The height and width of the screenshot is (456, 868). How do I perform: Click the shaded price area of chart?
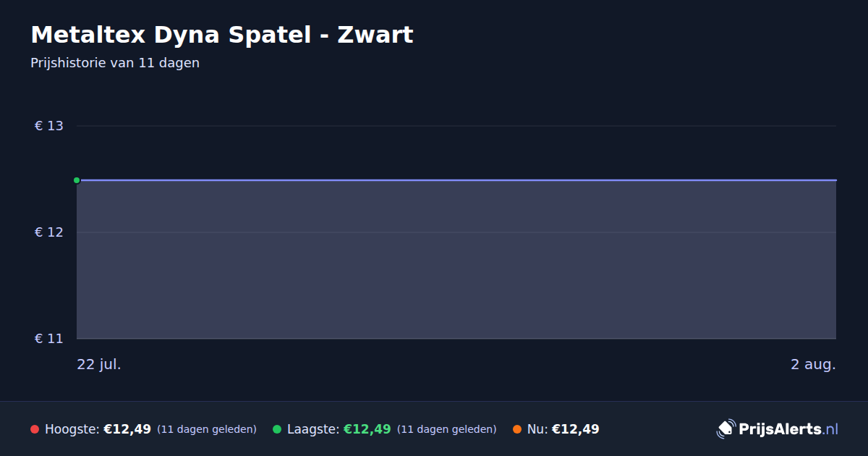(x=456, y=260)
